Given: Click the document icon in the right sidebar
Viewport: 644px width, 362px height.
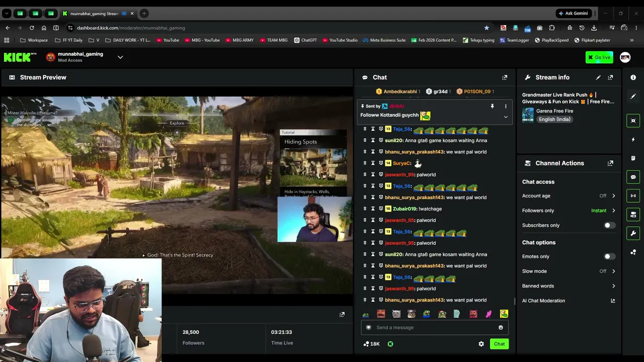Looking at the screenshot, I should (633, 158).
